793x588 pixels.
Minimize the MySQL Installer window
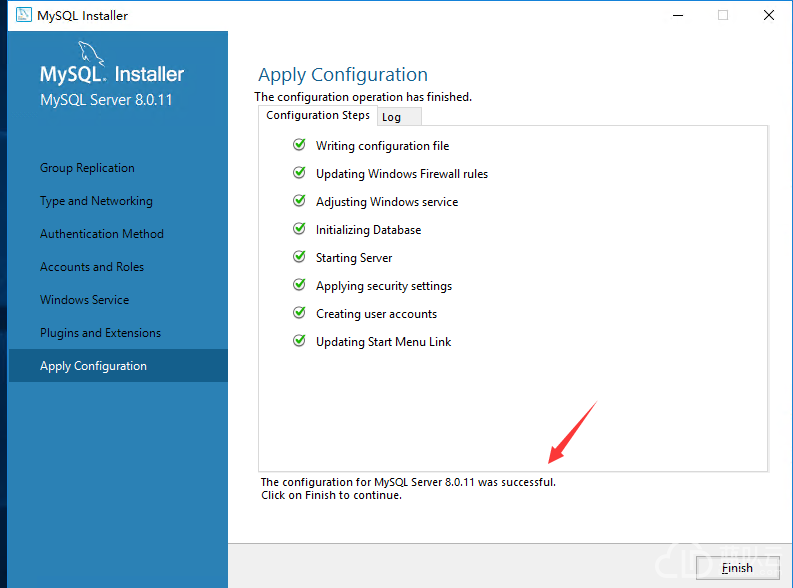678,15
